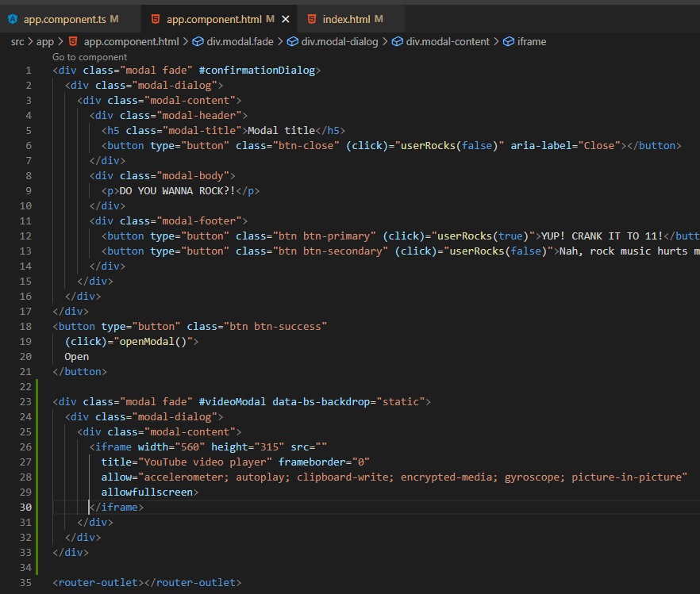Click line number 22 in the gutter

25,386
